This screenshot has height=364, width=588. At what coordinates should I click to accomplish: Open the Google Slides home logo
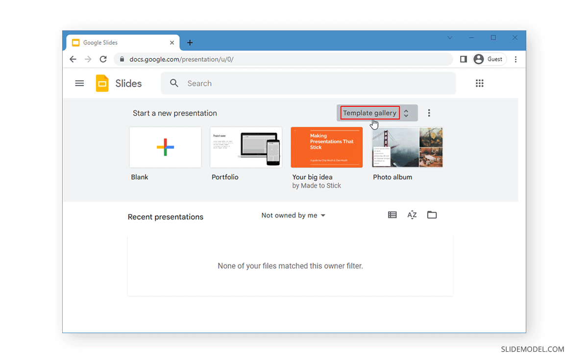coord(102,83)
